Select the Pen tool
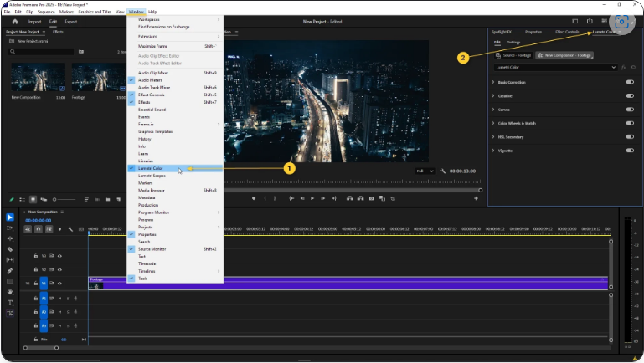The height and width of the screenshot is (363, 644). 10,271
